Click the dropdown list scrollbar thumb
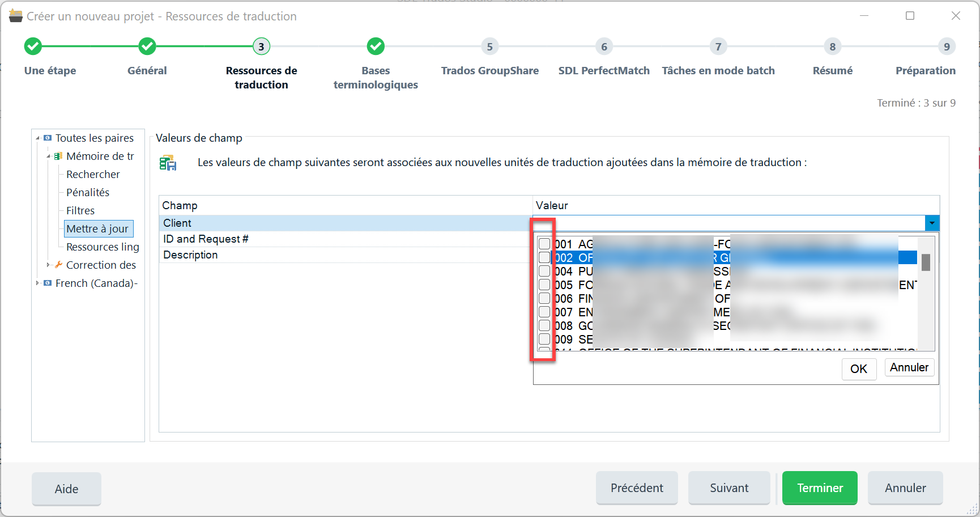 click(x=926, y=262)
